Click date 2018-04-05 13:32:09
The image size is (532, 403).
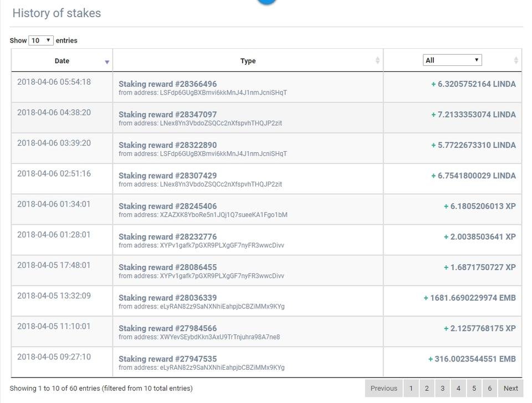coord(54,296)
